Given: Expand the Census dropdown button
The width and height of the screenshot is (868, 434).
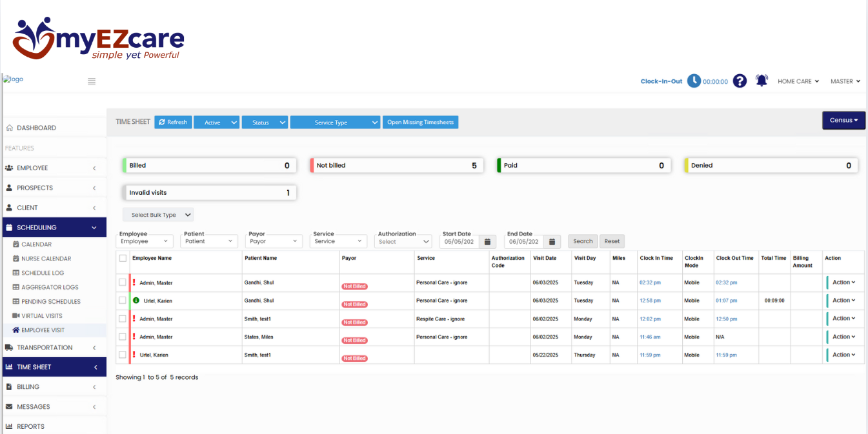Looking at the screenshot, I should coord(843,121).
